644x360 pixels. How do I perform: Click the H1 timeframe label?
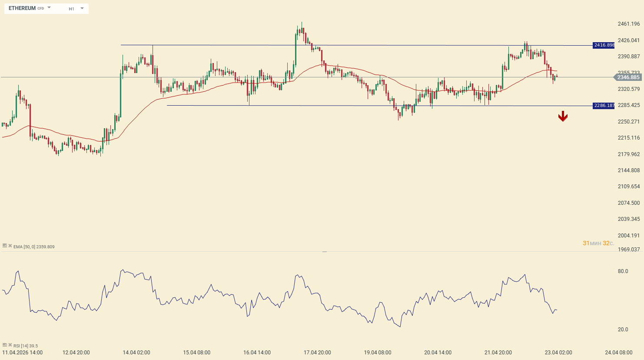coord(72,9)
